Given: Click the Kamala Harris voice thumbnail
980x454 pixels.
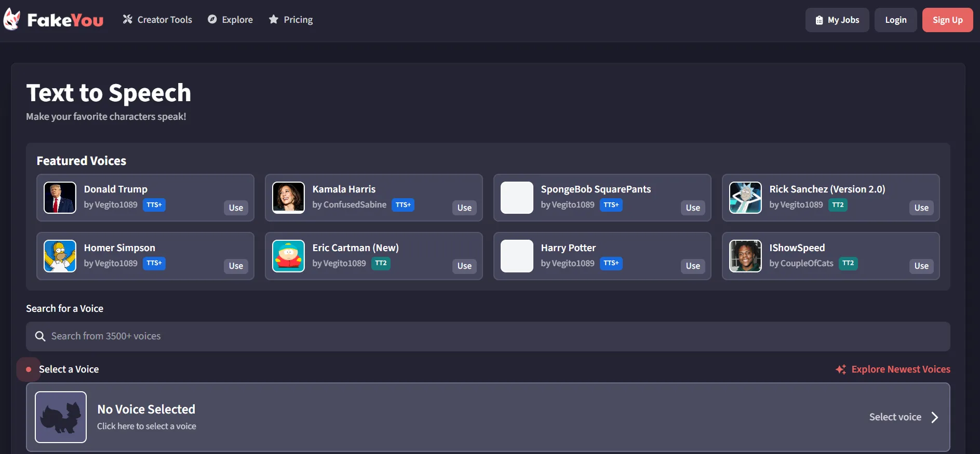Looking at the screenshot, I should 288,198.
